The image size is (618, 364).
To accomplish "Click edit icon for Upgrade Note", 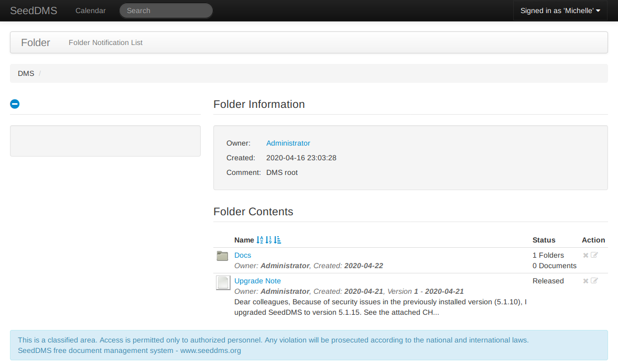I will tap(594, 281).
